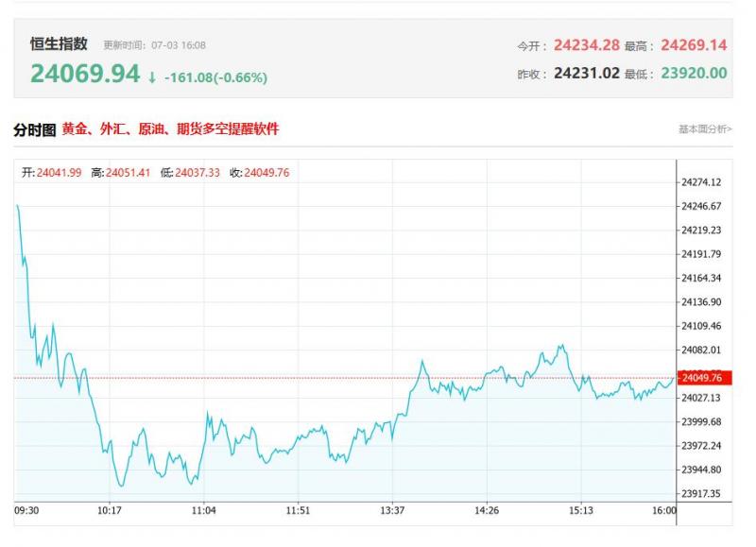Viewport: 756px width, 547px height.
Task: Click chart high value 24051.41
Action: point(129,173)
